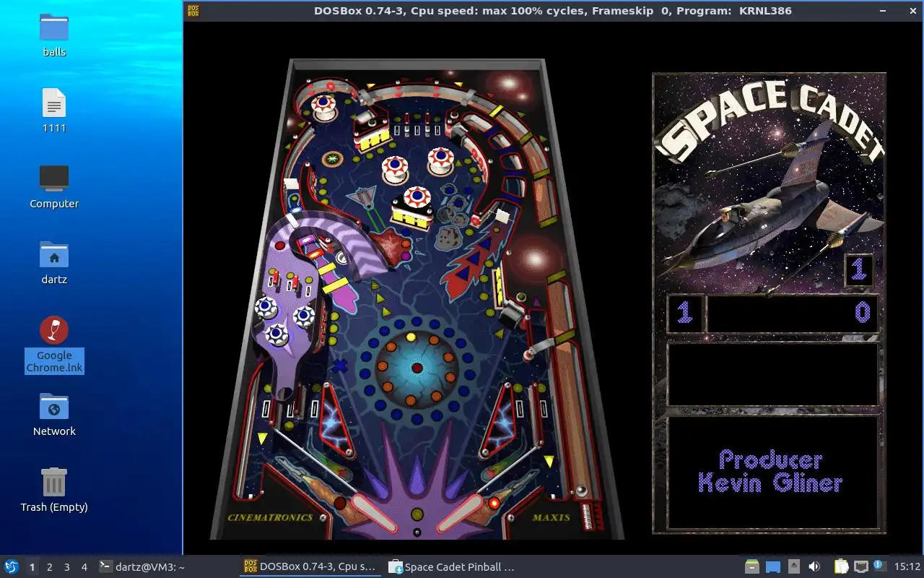This screenshot has height=578, width=924.
Task: Open the 1111 text file icon
Action: click(54, 103)
